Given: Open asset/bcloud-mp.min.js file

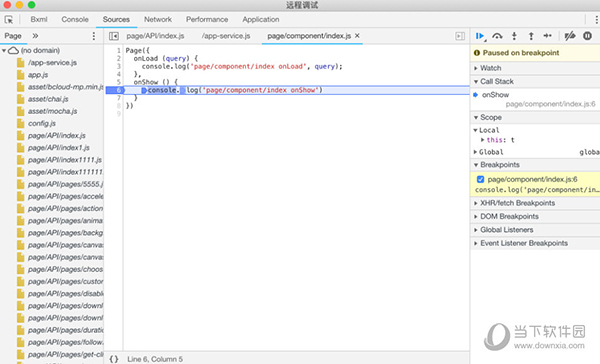Looking at the screenshot, I should pyautogui.click(x=65, y=87).
